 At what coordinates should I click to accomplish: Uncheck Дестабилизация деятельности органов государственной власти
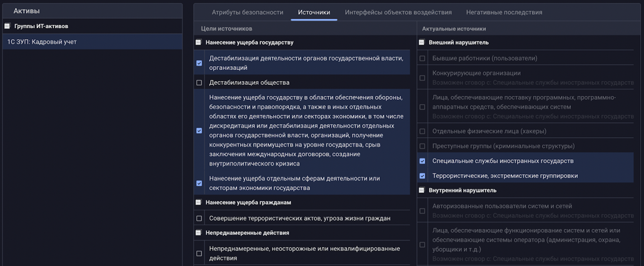(x=199, y=63)
